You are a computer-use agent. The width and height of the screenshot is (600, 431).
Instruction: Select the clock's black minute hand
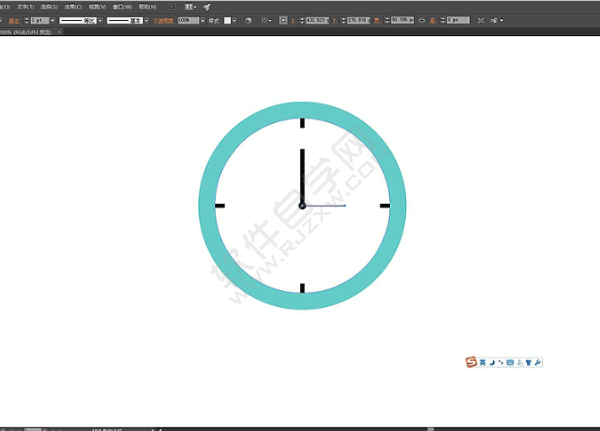(x=302, y=176)
